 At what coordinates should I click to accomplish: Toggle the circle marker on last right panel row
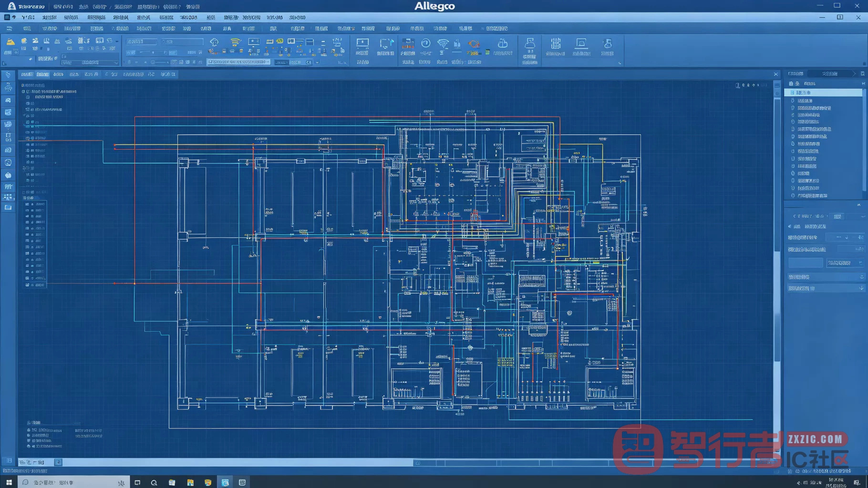point(793,195)
